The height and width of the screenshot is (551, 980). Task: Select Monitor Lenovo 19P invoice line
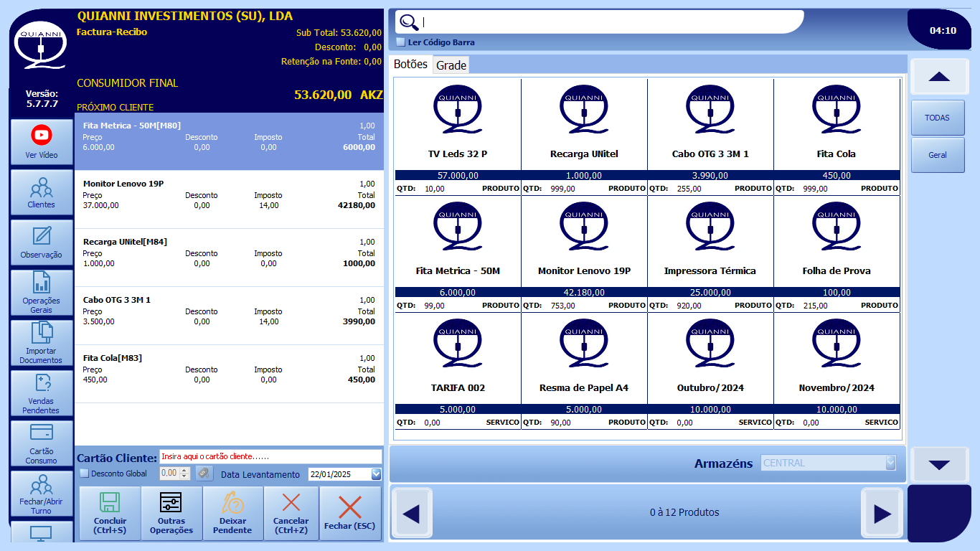click(229, 199)
